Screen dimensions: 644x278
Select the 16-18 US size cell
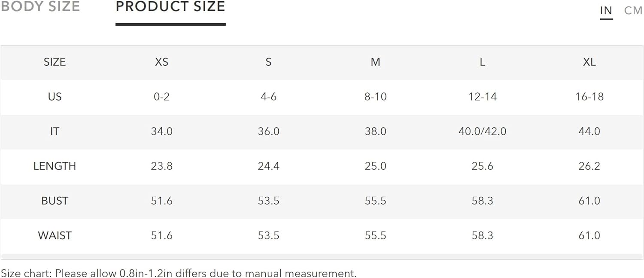[x=589, y=97]
